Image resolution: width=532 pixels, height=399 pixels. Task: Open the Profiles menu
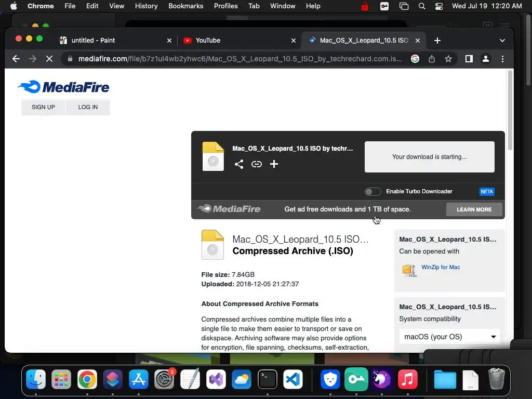pos(225,6)
